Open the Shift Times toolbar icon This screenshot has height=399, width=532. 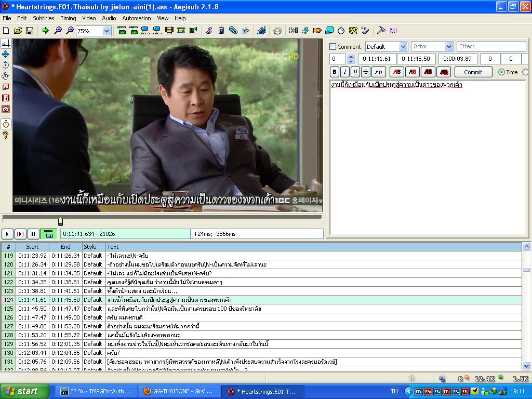(x=293, y=31)
